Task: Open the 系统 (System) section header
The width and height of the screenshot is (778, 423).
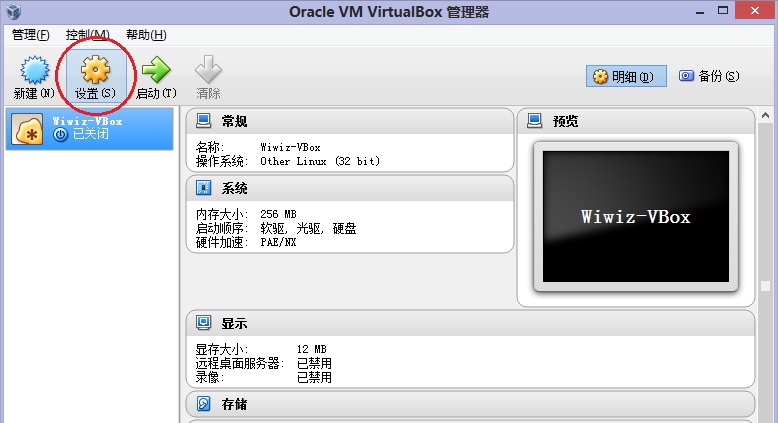Action: pyautogui.click(x=350, y=188)
